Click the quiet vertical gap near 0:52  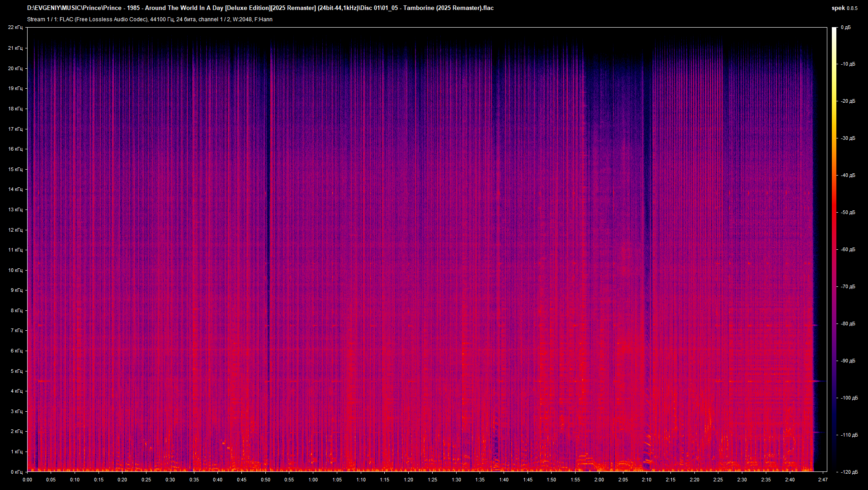[x=268, y=249]
